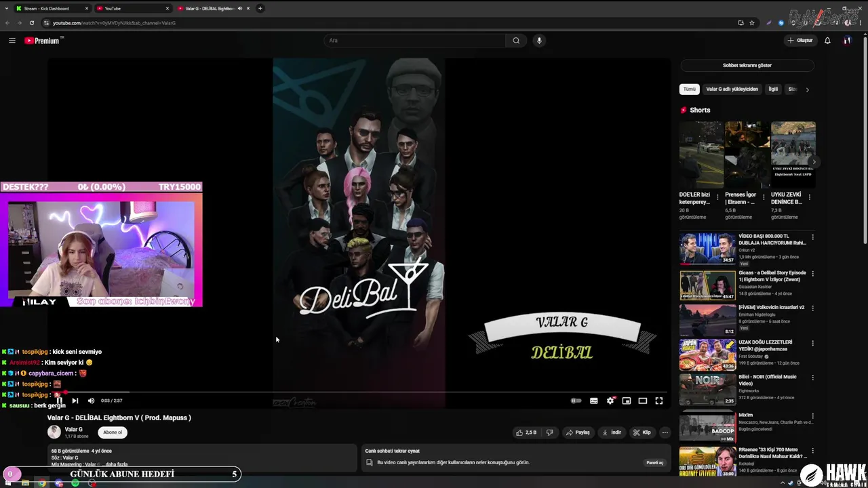Open Spotify from the Windows taskbar
868x488 pixels.
pos(75,483)
